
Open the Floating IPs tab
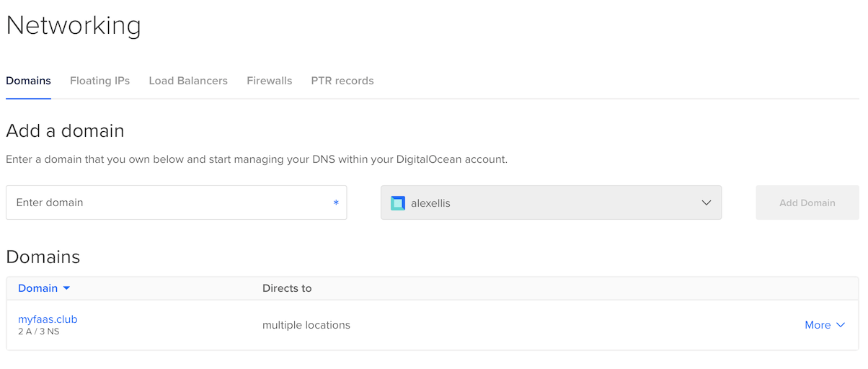tap(99, 81)
